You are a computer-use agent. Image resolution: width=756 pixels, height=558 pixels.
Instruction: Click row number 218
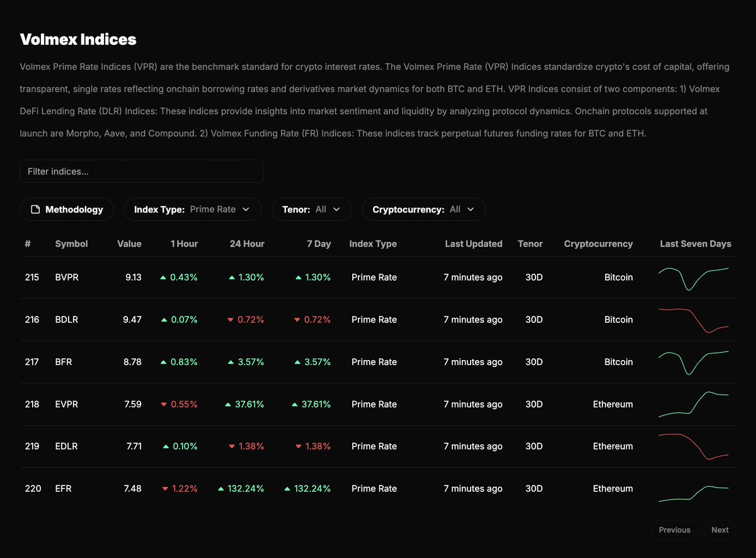click(32, 404)
